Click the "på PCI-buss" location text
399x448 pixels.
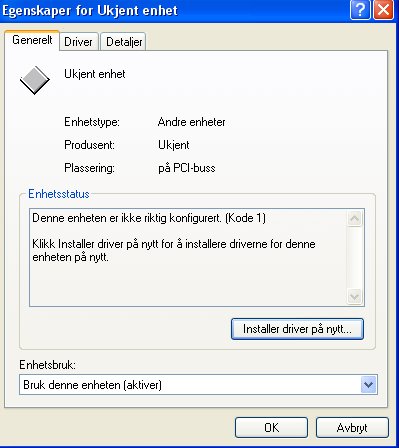(187, 168)
